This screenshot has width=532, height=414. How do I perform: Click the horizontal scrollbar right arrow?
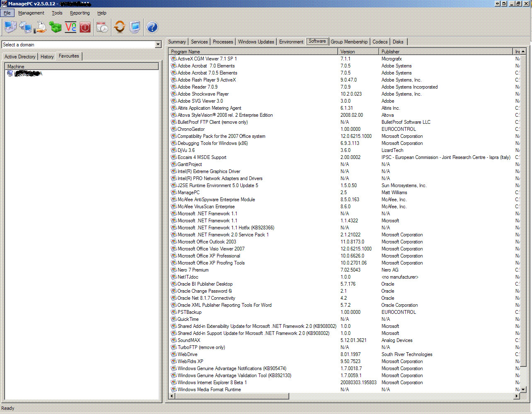517,396
